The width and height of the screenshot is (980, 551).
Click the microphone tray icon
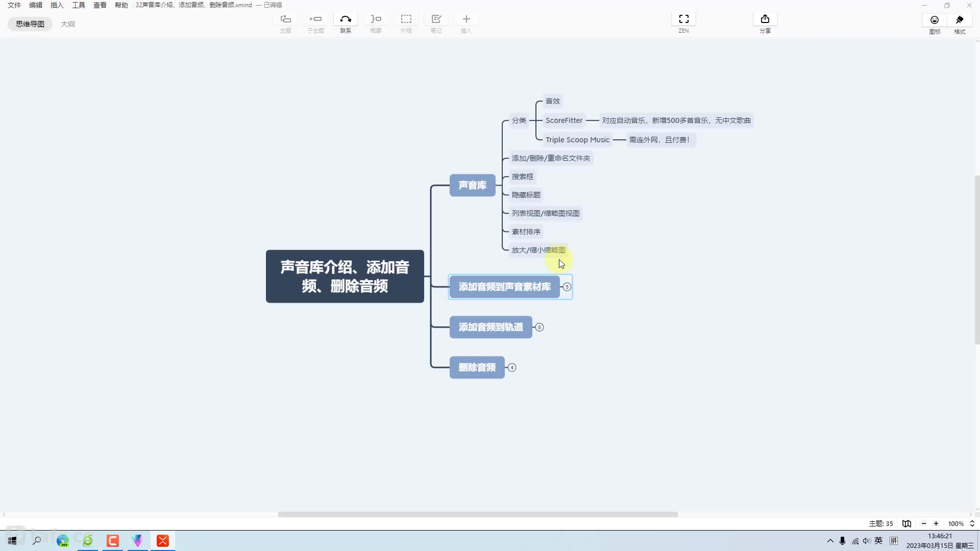pyautogui.click(x=842, y=541)
